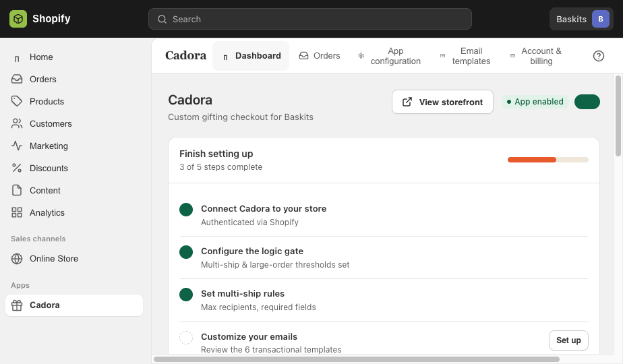Viewport: 623px width, 364px height.
Task: Open Discounts in the sidebar
Action: click(x=74, y=168)
